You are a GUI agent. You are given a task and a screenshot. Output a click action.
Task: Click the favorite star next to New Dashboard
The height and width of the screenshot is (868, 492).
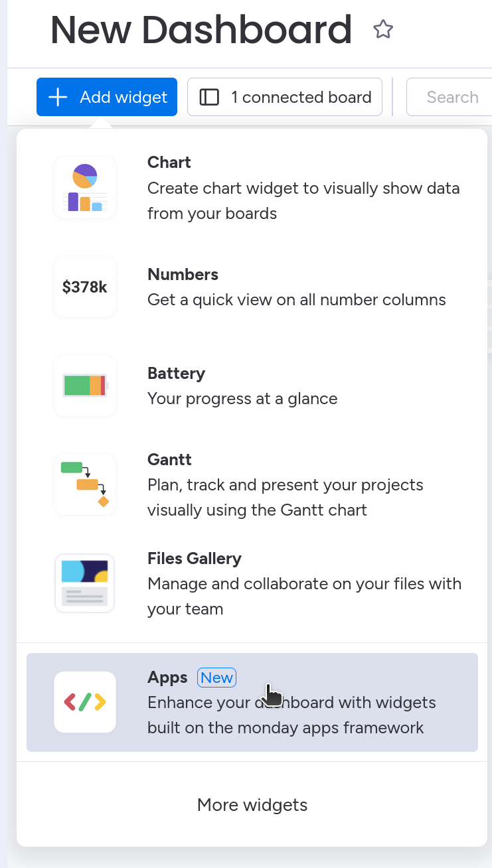click(x=383, y=29)
